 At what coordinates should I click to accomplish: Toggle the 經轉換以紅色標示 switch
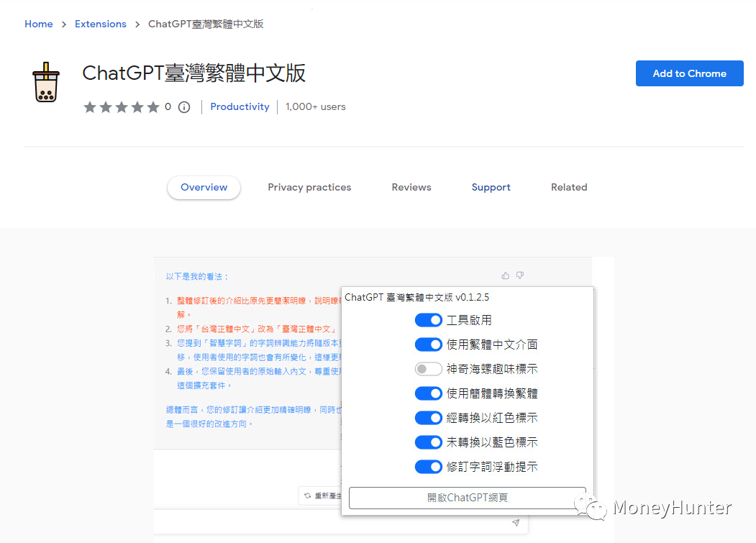coord(428,418)
